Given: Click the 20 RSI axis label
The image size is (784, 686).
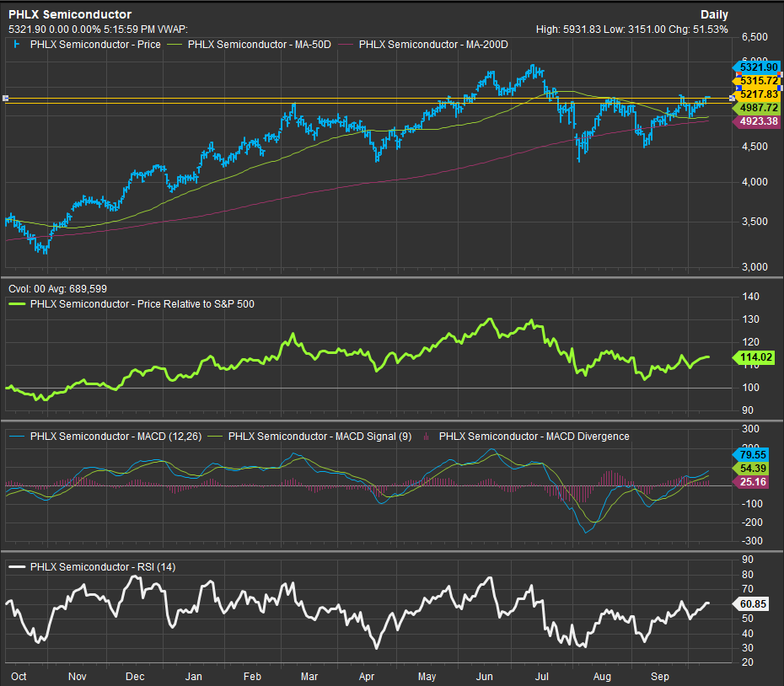Looking at the screenshot, I should (748, 662).
